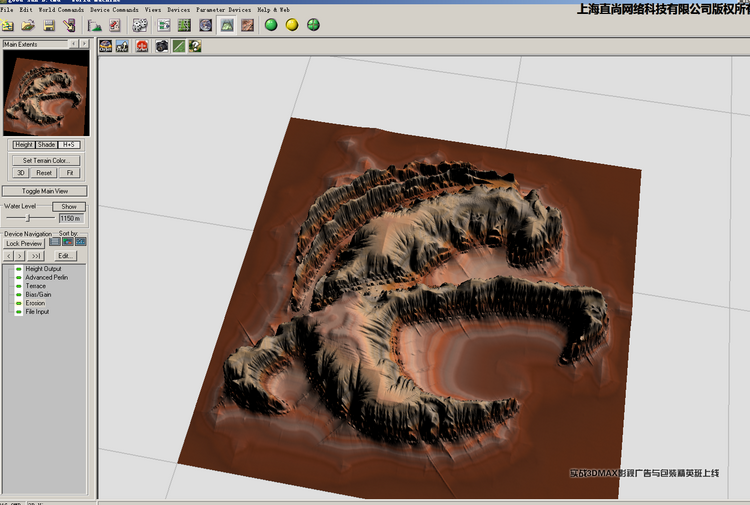The width and height of the screenshot is (750, 505).
Task: Select the Orbit camera mode icon
Action: 105,46
